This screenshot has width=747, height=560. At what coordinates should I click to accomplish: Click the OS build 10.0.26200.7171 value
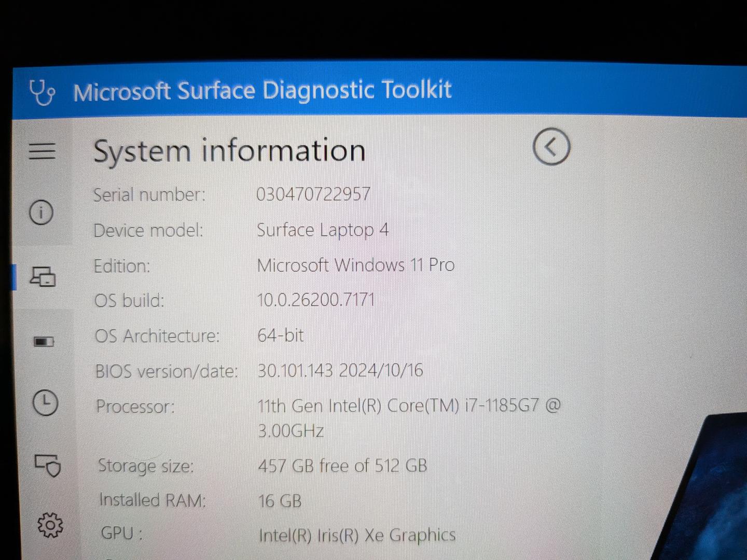(x=316, y=300)
